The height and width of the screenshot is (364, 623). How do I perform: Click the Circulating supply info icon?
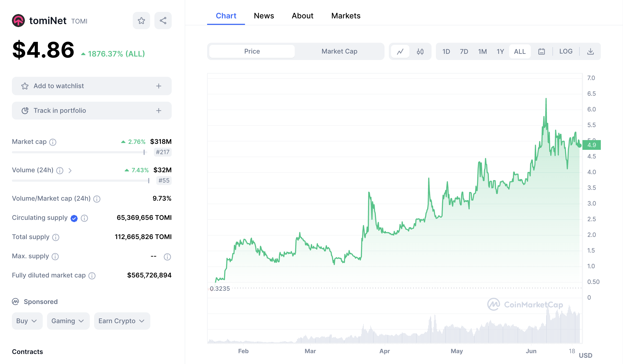[x=84, y=218]
